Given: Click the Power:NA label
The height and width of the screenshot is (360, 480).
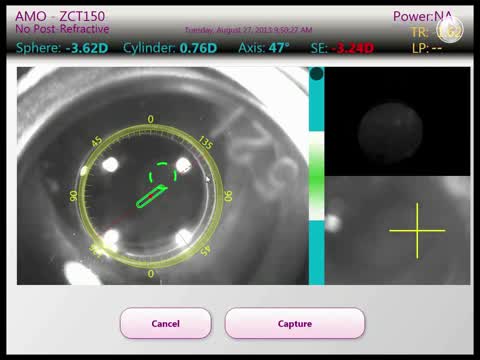Looking at the screenshot, I should click(422, 16).
